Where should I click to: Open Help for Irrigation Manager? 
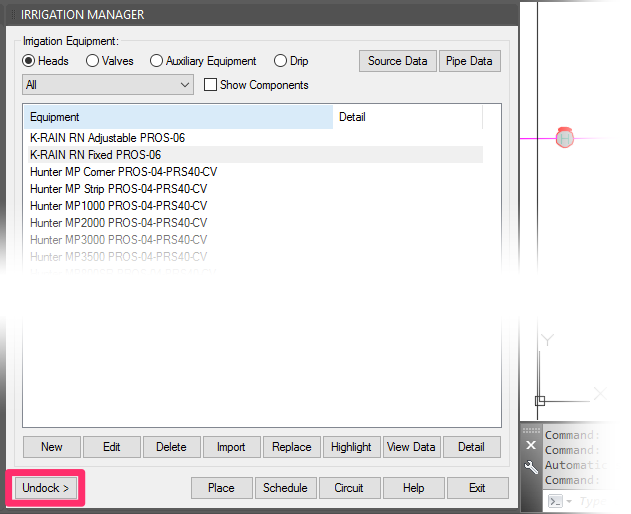pos(414,488)
